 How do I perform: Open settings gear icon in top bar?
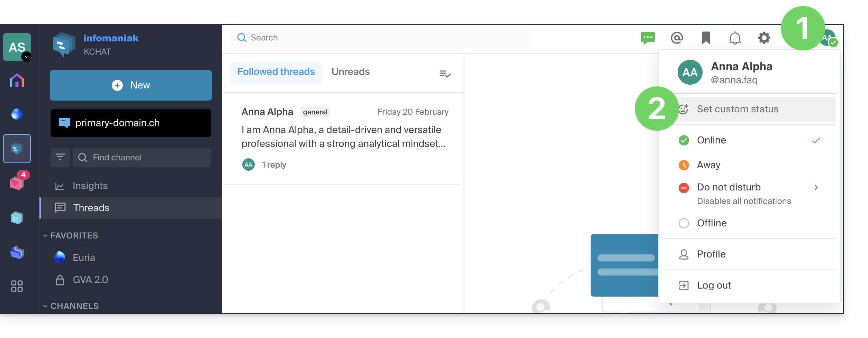click(764, 38)
